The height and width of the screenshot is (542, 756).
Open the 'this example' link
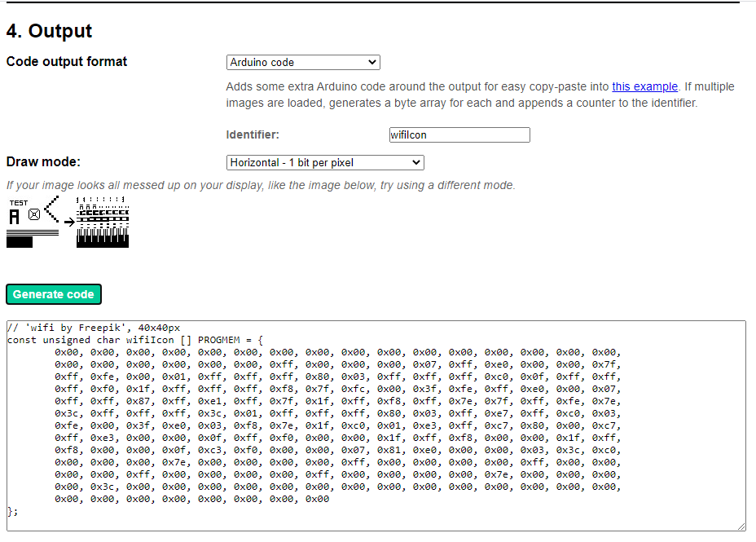[644, 86]
